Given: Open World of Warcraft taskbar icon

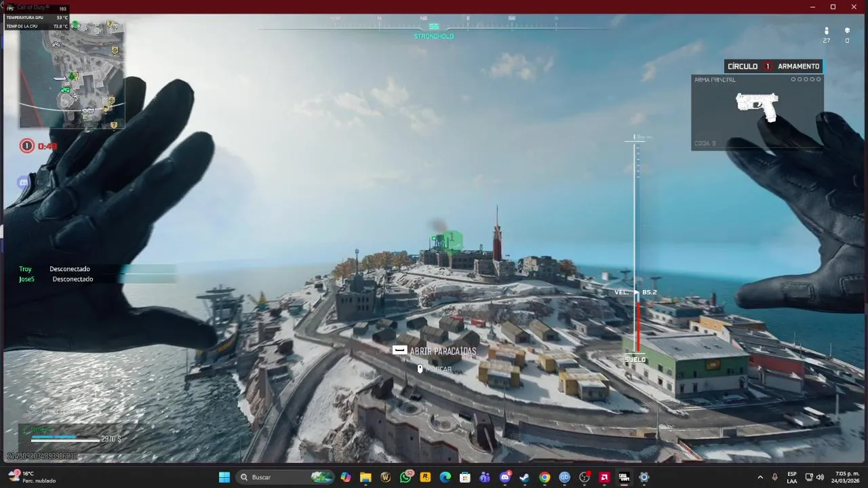Looking at the screenshot, I should [x=386, y=477].
